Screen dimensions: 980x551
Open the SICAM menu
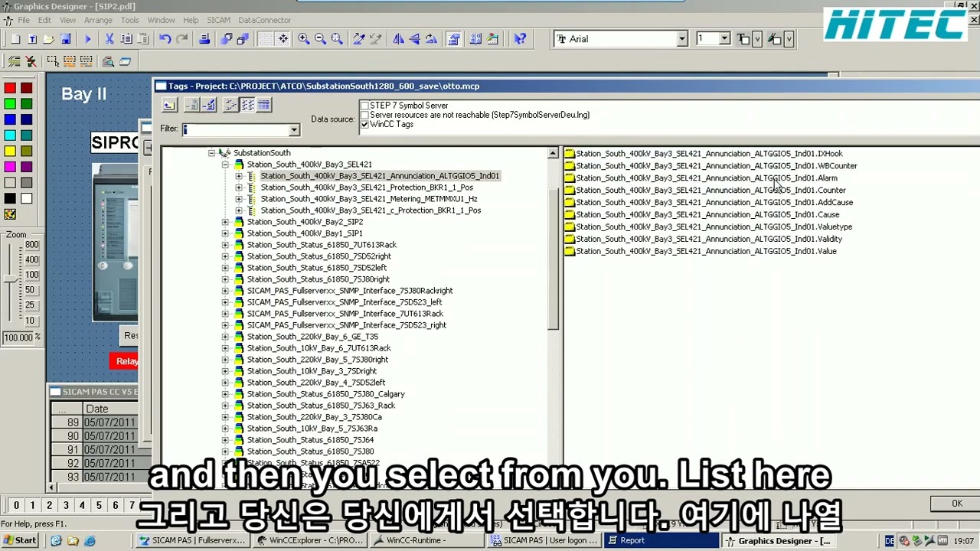click(x=218, y=20)
